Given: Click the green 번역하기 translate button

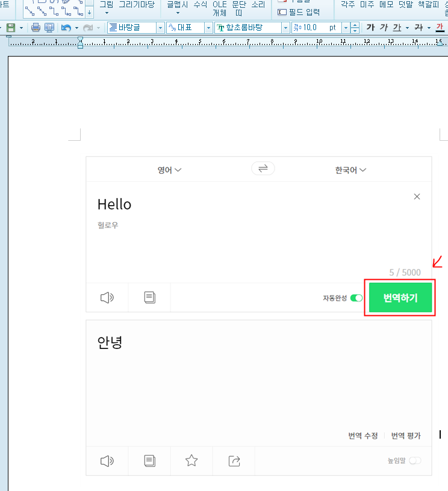Looking at the screenshot, I should 400,297.
